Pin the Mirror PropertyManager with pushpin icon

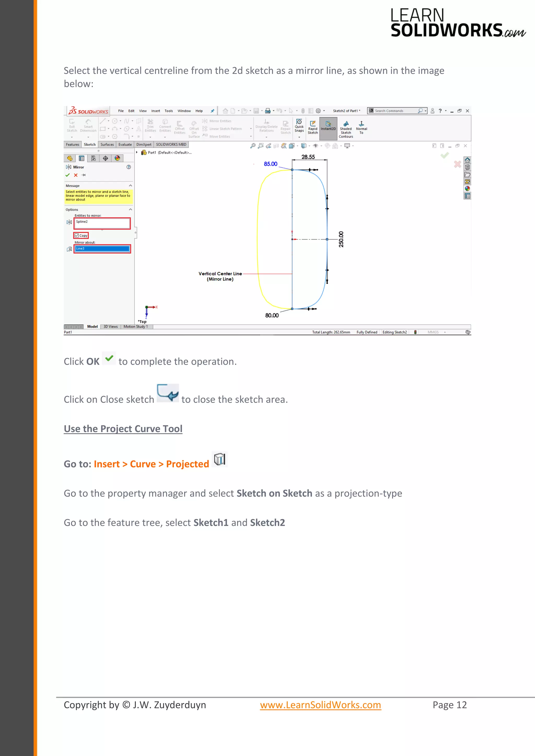click(84, 175)
